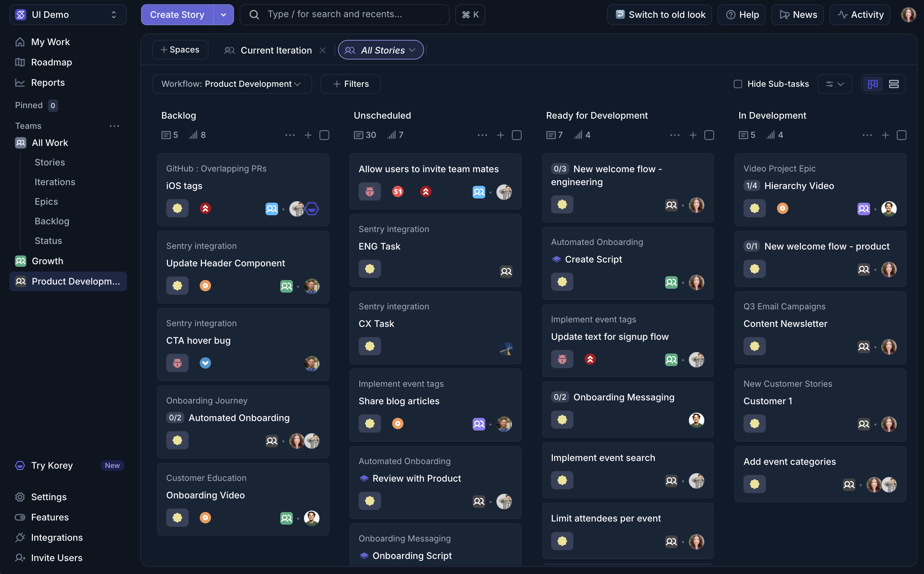The height and width of the screenshot is (574, 924).
Task: Click the bug icon on CTA hover bug card
Action: click(177, 363)
